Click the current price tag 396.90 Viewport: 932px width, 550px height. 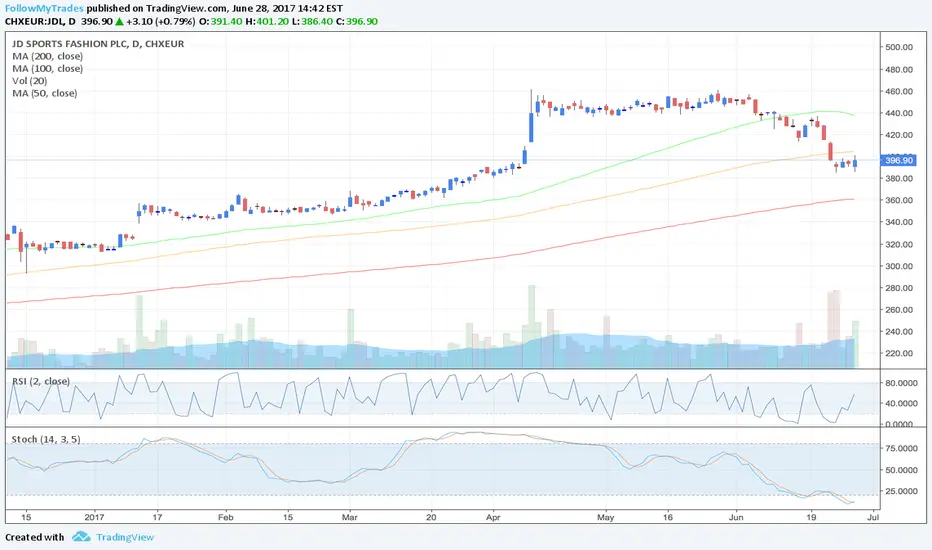pos(899,161)
